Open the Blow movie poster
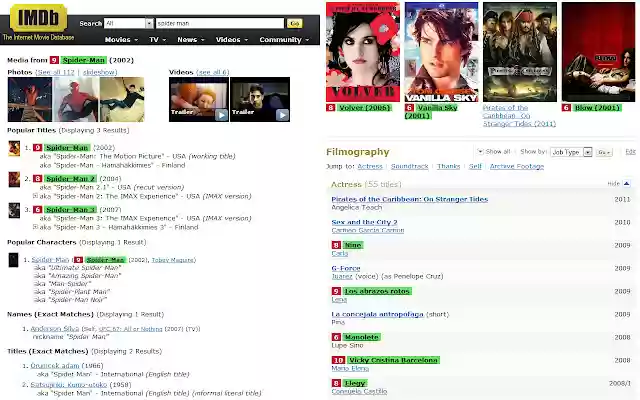640x400 pixels. click(x=598, y=52)
